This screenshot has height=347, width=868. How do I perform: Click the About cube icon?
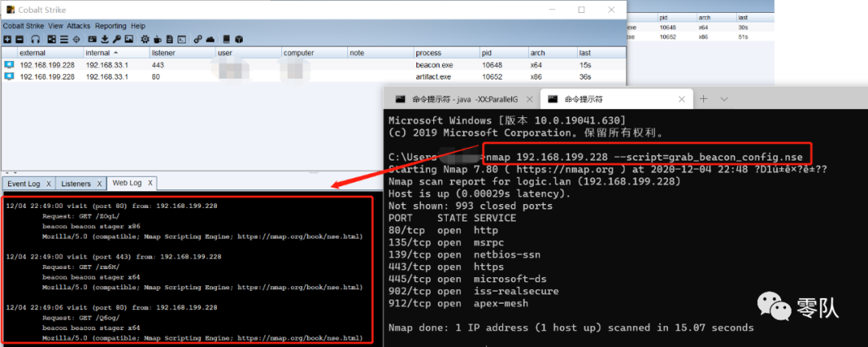pos(239,39)
